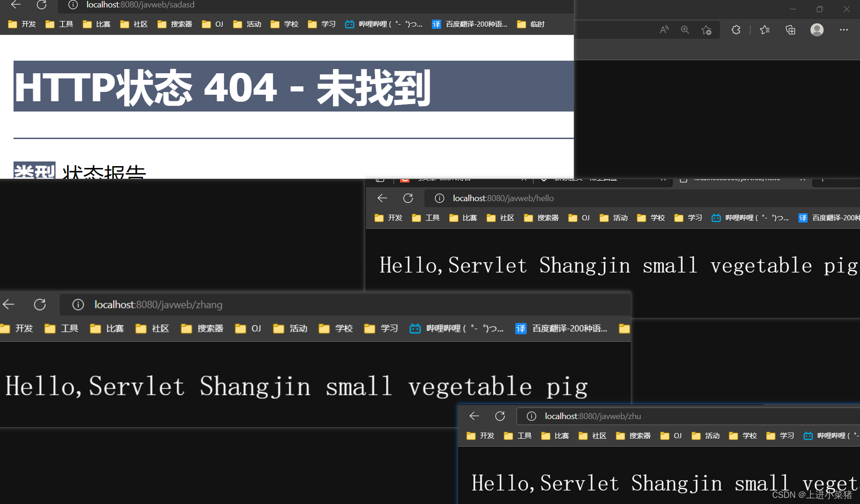
Task: Go back in the javweb/zhu window
Action: tap(474, 416)
